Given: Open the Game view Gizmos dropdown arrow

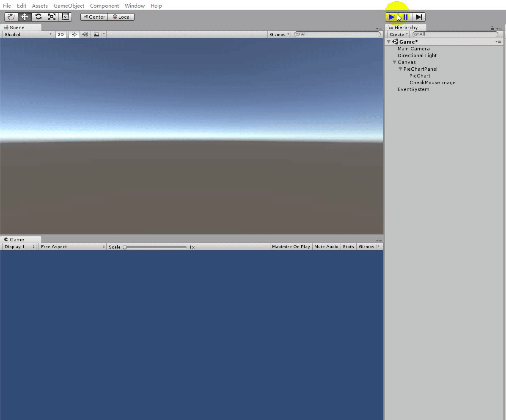Looking at the screenshot, I should tap(379, 246).
